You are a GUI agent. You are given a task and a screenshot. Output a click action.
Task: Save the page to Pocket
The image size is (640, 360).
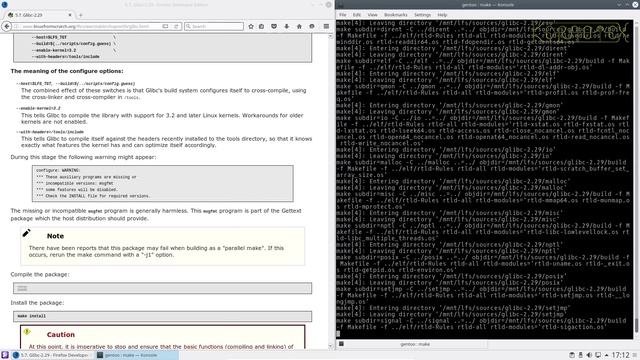274,26
